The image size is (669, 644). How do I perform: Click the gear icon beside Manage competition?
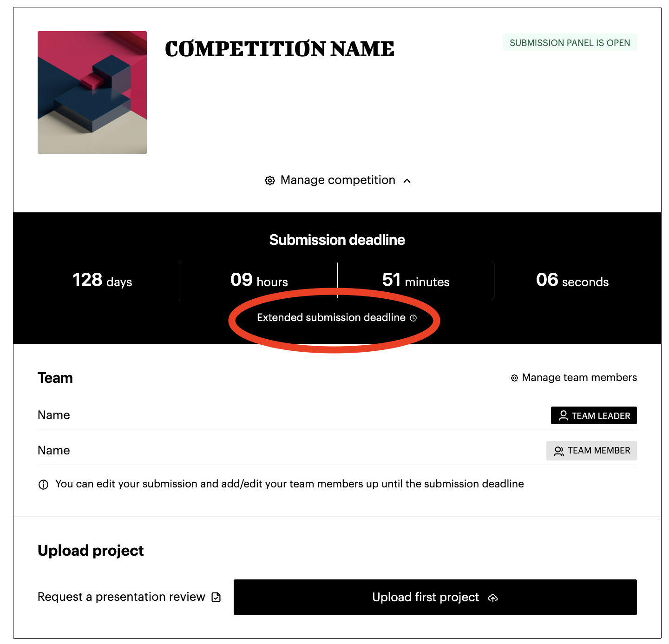click(x=270, y=180)
